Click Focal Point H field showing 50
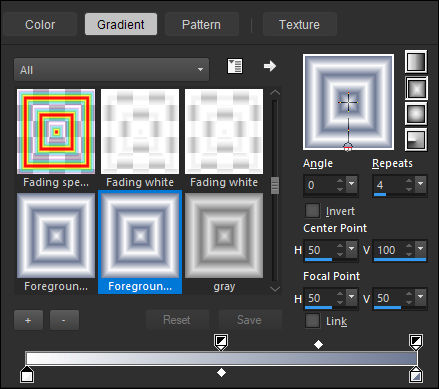The image size is (439, 389). click(x=320, y=298)
